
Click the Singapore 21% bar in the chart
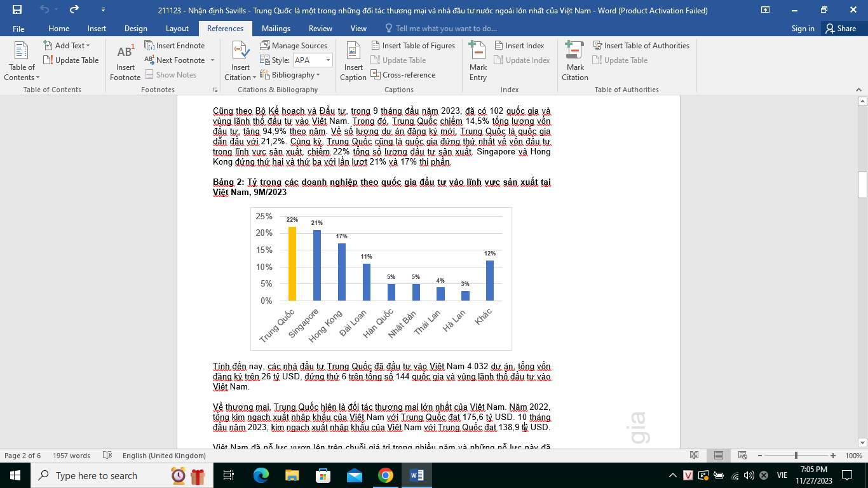coord(317,265)
